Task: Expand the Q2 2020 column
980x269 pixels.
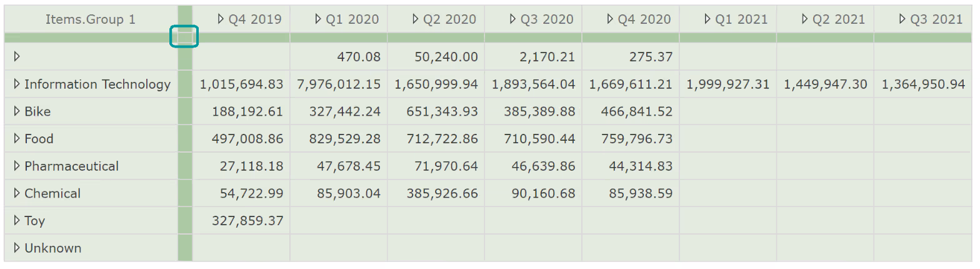Action: [x=416, y=19]
